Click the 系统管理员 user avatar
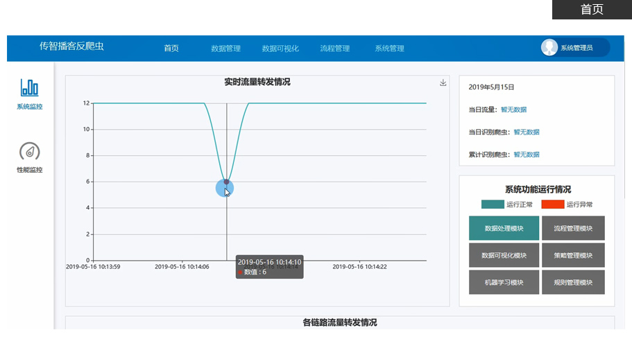Image resolution: width=632 pixels, height=364 pixels. 549,48
